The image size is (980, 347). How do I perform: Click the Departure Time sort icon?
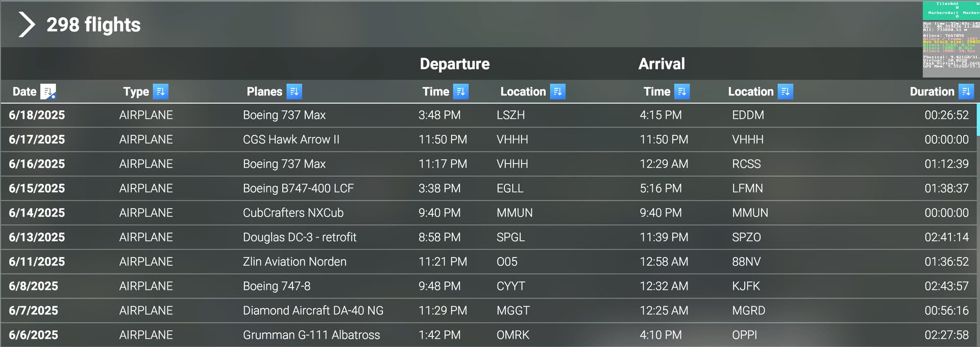(461, 91)
